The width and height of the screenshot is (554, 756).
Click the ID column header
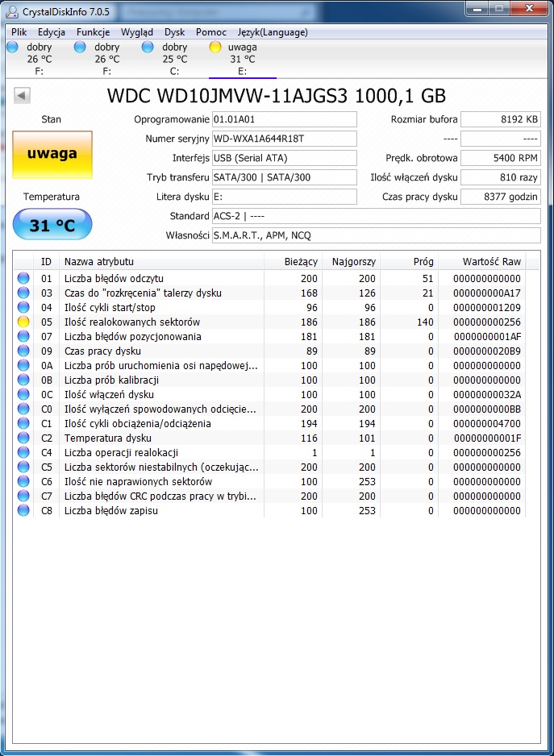[x=46, y=262]
